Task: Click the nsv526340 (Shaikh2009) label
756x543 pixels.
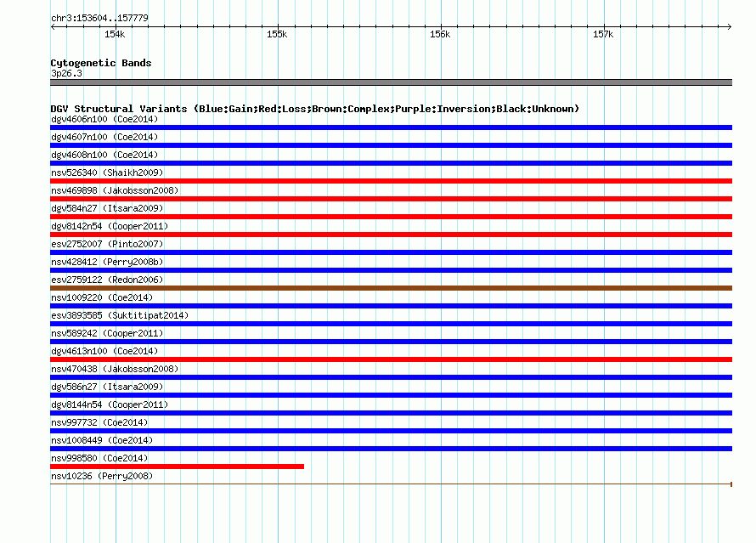Action: (107, 173)
